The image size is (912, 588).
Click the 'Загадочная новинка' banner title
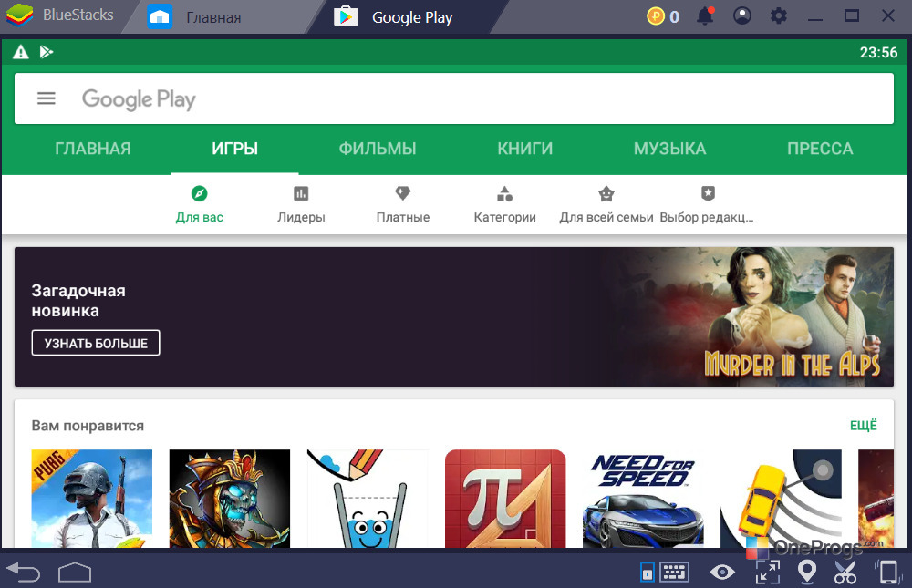[78, 301]
